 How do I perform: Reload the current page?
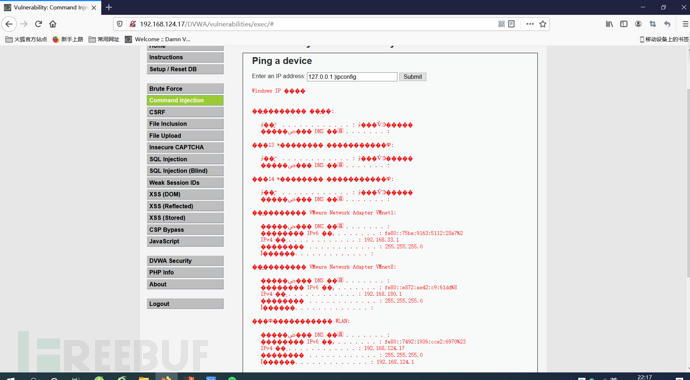click(x=38, y=24)
